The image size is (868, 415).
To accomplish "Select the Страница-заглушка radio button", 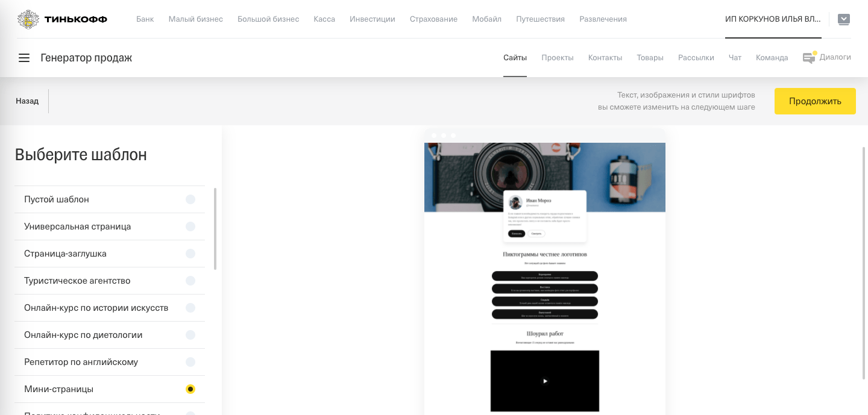I will [190, 254].
